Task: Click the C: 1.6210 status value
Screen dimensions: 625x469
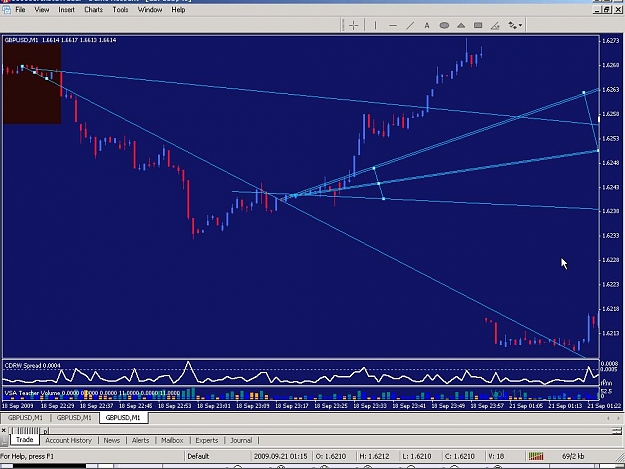Action: 460,456
